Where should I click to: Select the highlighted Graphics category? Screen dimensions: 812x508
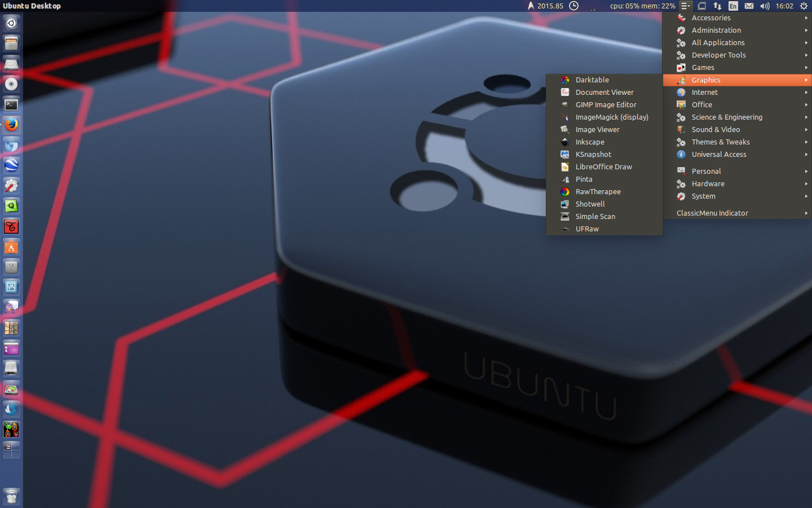point(738,80)
